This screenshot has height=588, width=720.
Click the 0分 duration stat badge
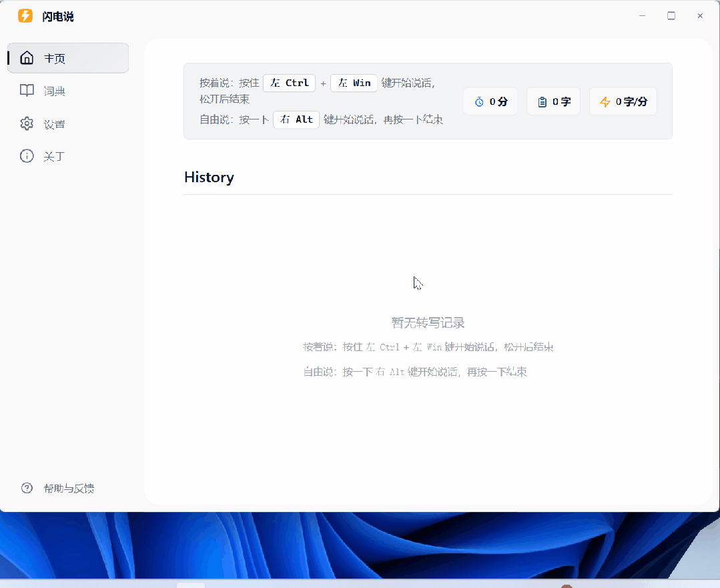[490, 101]
